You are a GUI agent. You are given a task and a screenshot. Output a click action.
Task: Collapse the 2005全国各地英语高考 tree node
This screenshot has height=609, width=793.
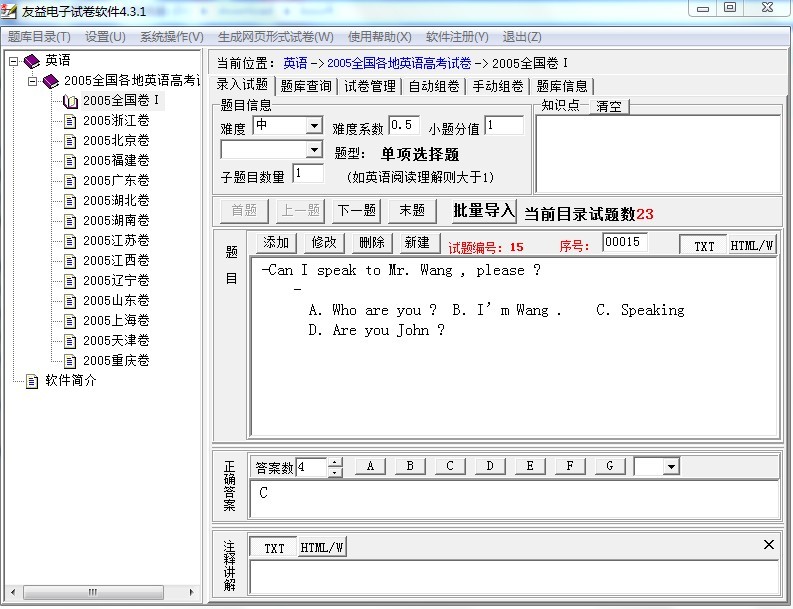pos(32,81)
